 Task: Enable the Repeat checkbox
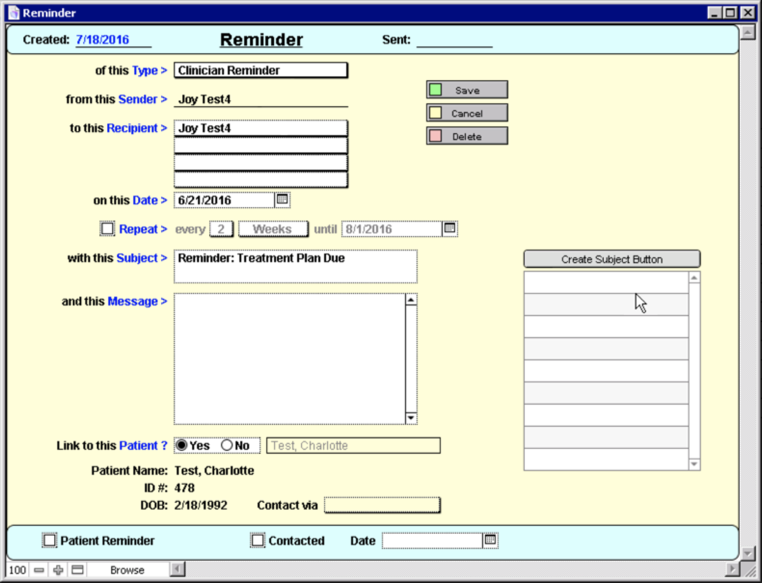[108, 229]
